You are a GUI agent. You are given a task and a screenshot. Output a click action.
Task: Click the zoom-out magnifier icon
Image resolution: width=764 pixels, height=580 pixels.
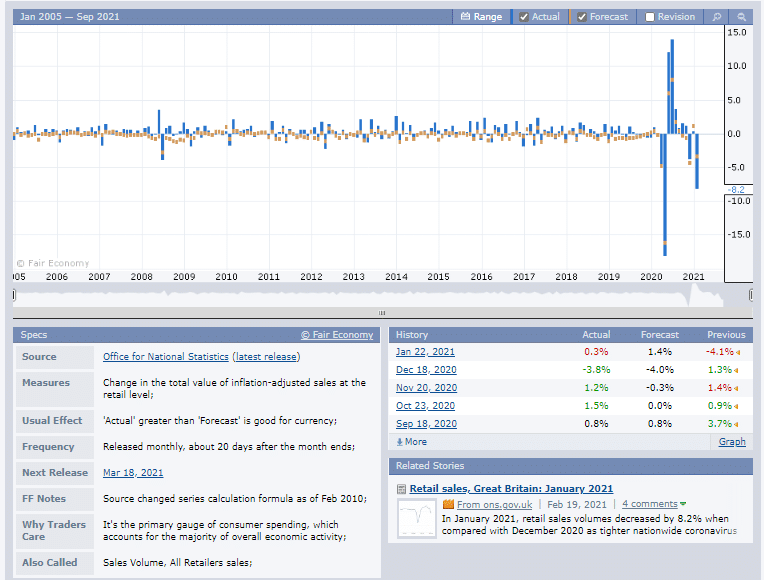pos(741,17)
